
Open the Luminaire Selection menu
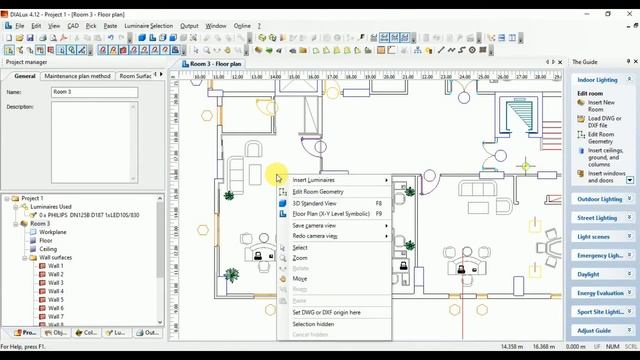coord(149,26)
